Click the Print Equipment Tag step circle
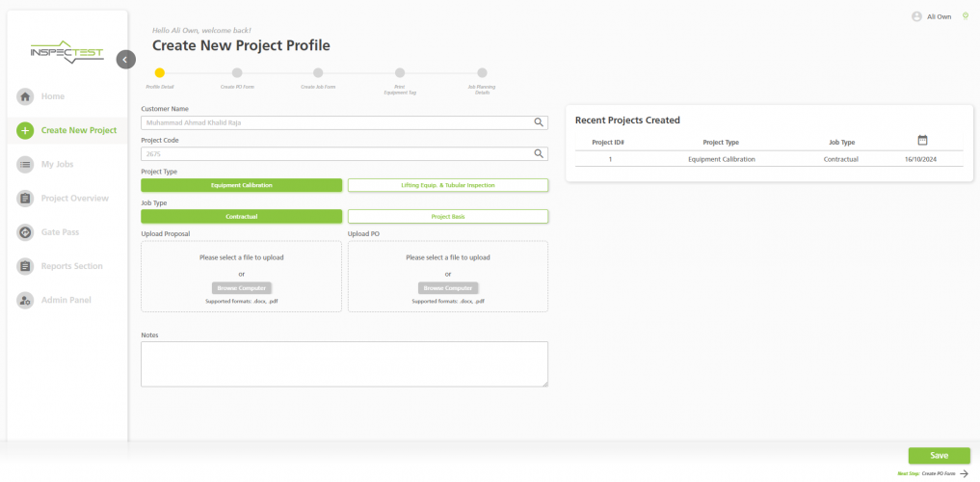980x482 pixels. 400,73
